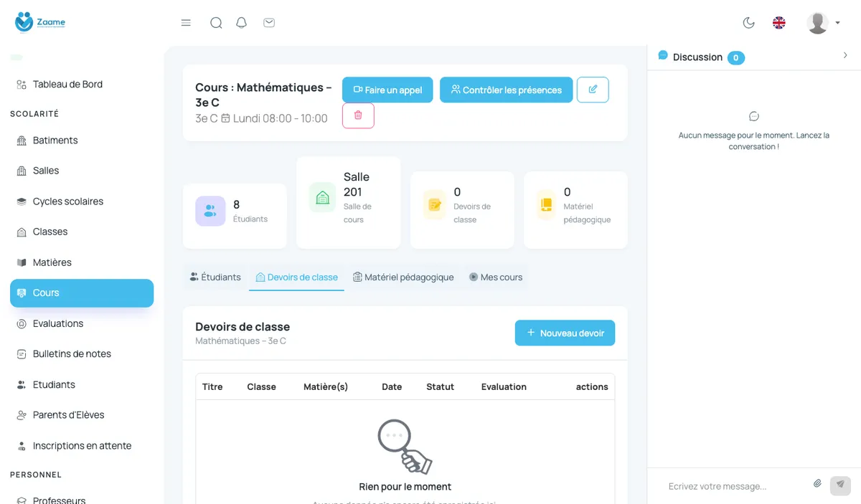The image size is (861, 504).
Task: Go to Bulletins de notes
Action: [x=82, y=353]
